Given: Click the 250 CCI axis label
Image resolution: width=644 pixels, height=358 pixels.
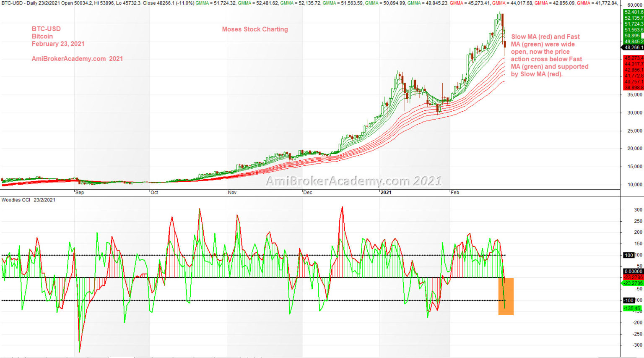Looking at the screenshot, I should (638, 221).
